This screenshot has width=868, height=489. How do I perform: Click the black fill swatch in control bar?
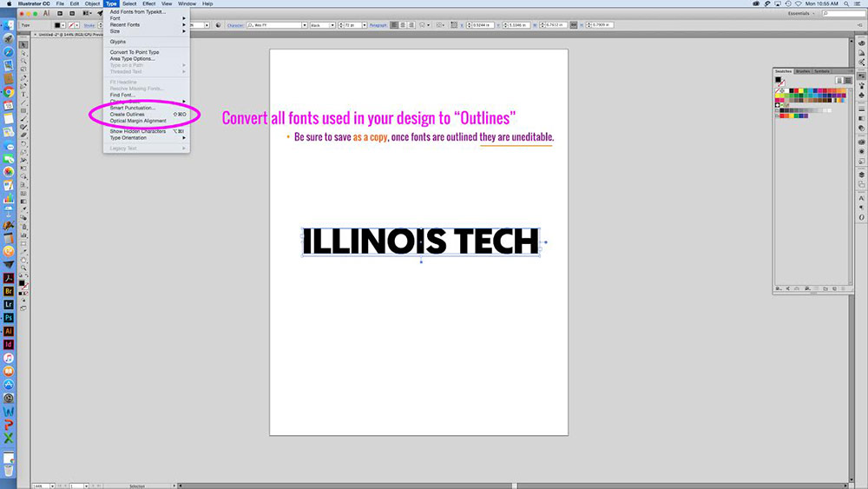(x=57, y=25)
